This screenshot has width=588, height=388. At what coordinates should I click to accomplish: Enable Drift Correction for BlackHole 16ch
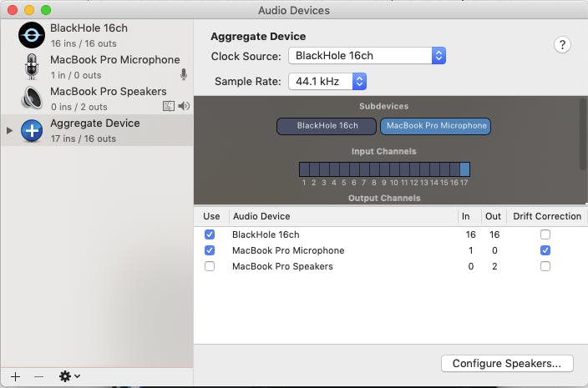tap(545, 234)
